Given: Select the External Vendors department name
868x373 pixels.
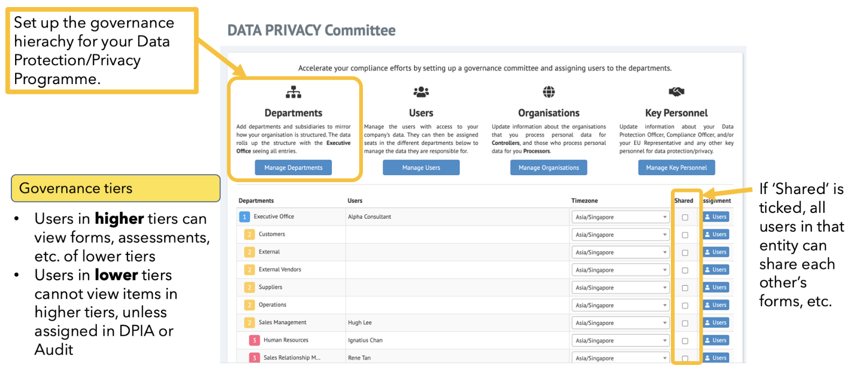Looking at the screenshot, I should 280,270.
